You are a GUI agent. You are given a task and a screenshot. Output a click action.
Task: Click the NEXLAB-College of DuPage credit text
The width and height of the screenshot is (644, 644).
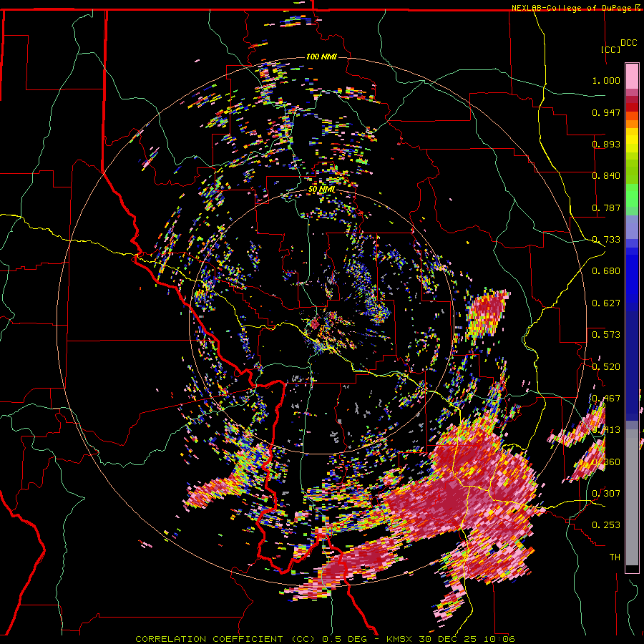pos(575,8)
